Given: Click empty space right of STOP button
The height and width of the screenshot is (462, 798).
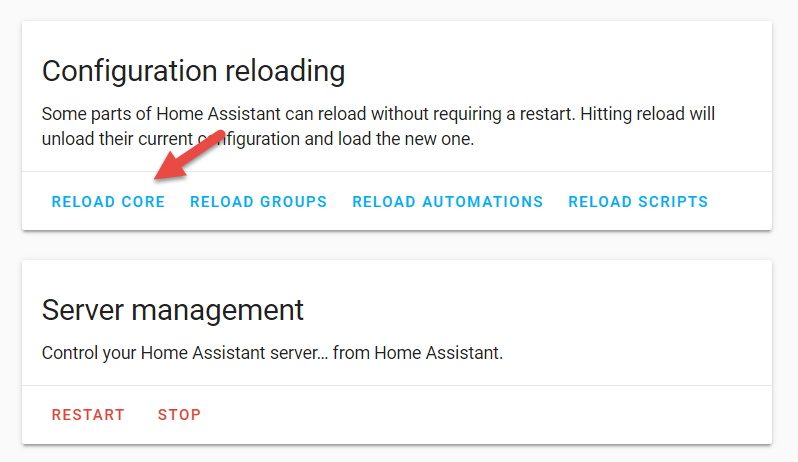Looking at the screenshot, I should coord(480,415).
